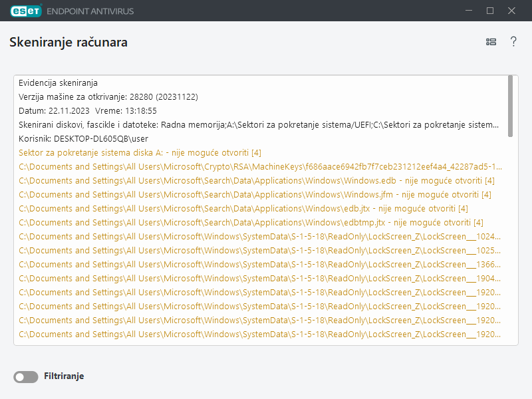
Task: Click the 'Skeniranje računara' page heading
Action: click(68, 43)
